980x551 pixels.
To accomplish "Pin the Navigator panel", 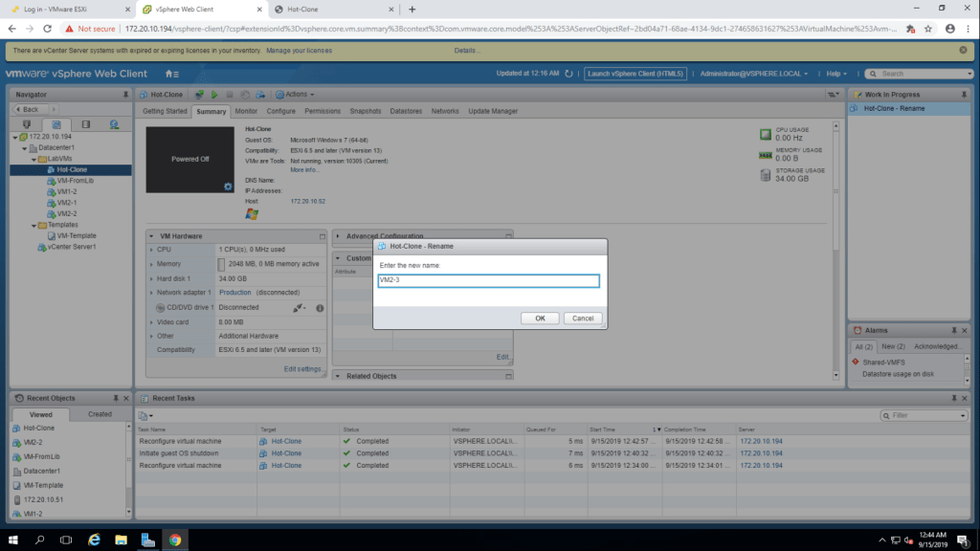I will (125, 95).
